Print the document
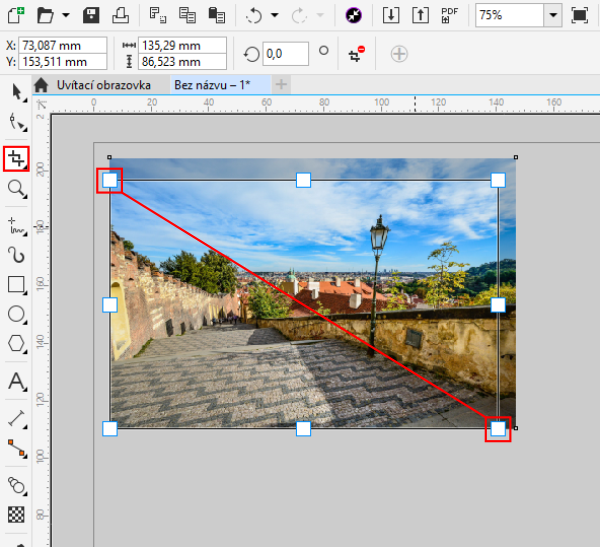The width and height of the screenshot is (600, 547). click(120, 15)
